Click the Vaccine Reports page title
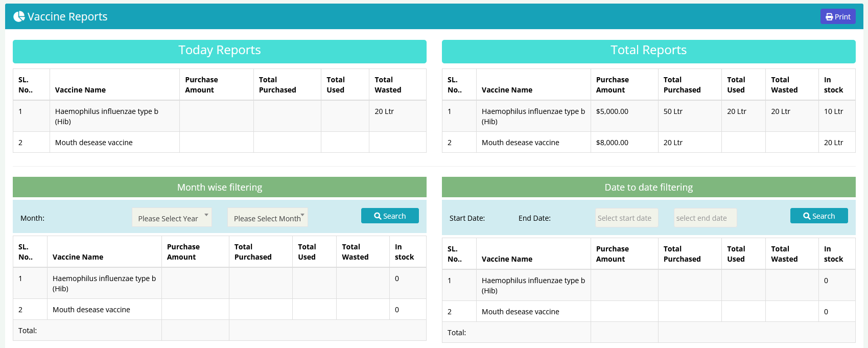The image size is (868, 348). coord(67,17)
